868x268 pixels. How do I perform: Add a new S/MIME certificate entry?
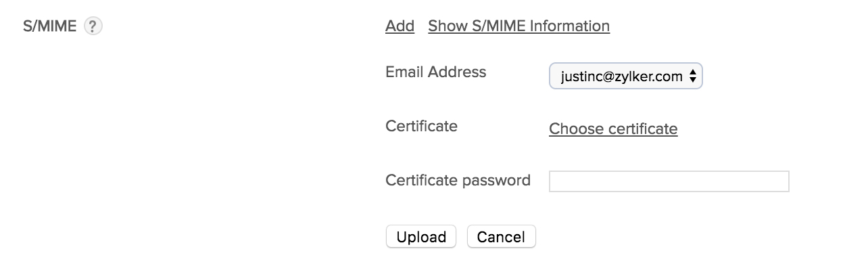point(400,26)
